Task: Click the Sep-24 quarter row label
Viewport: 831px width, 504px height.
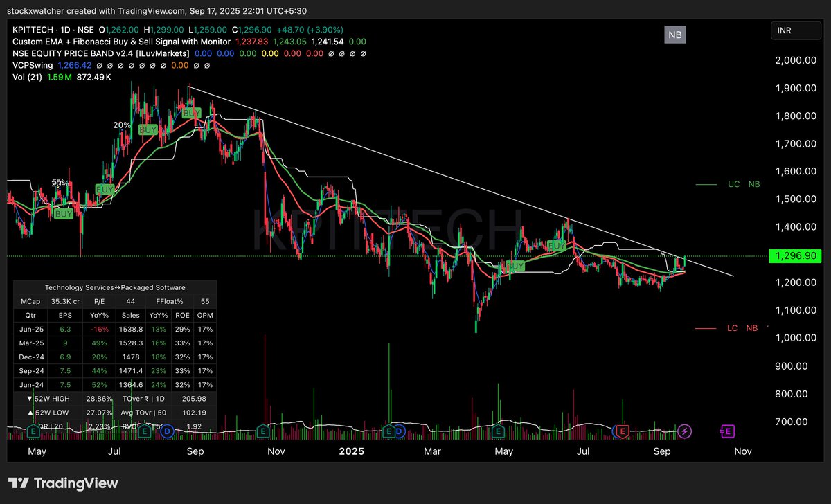Action: click(x=30, y=371)
